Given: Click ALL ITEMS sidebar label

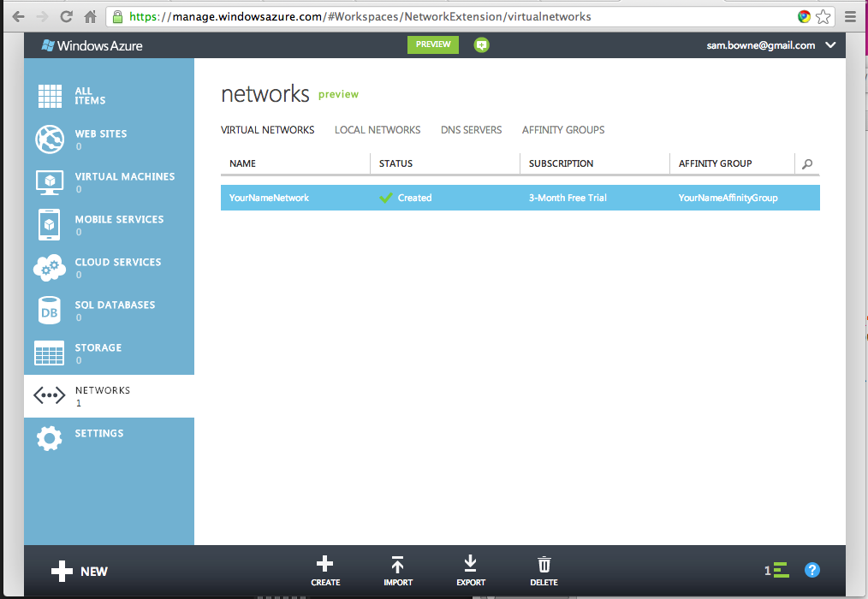Looking at the screenshot, I should coord(90,96).
